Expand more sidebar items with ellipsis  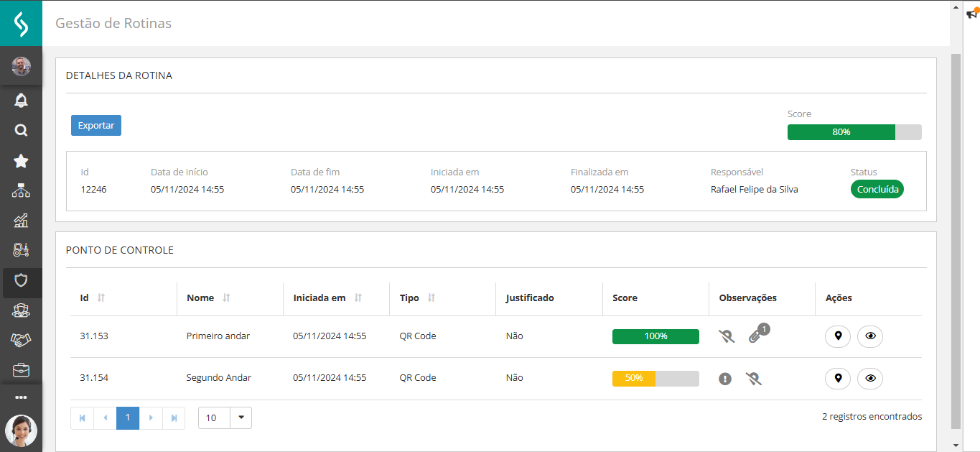[x=21, y=397]
